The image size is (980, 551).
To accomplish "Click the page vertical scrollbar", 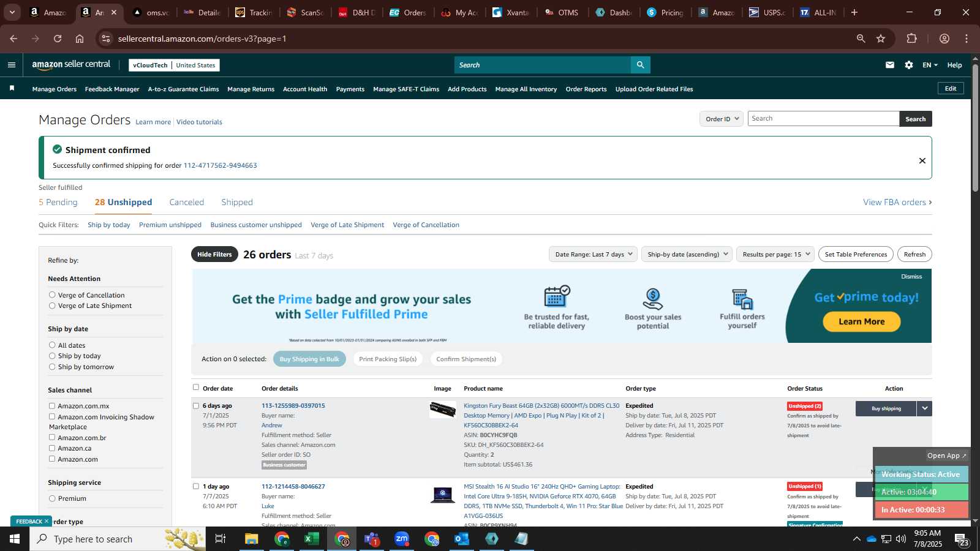I will tap(975, 127).
